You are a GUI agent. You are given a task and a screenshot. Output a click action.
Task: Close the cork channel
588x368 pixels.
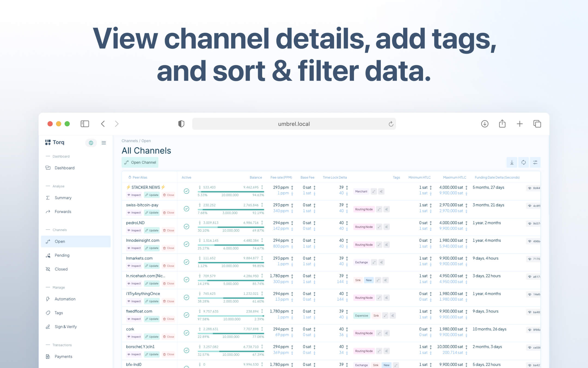coord(169,337)
